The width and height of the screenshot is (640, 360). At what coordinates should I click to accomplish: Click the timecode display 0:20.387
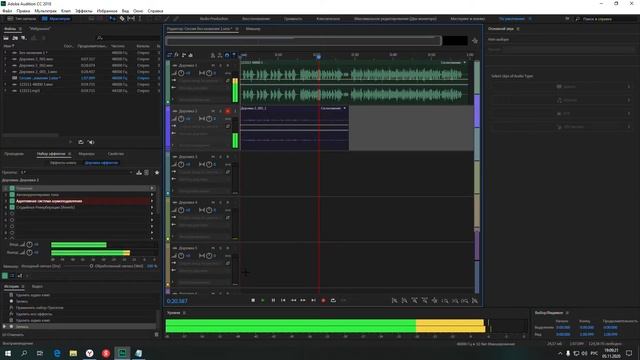coord(177,301)
